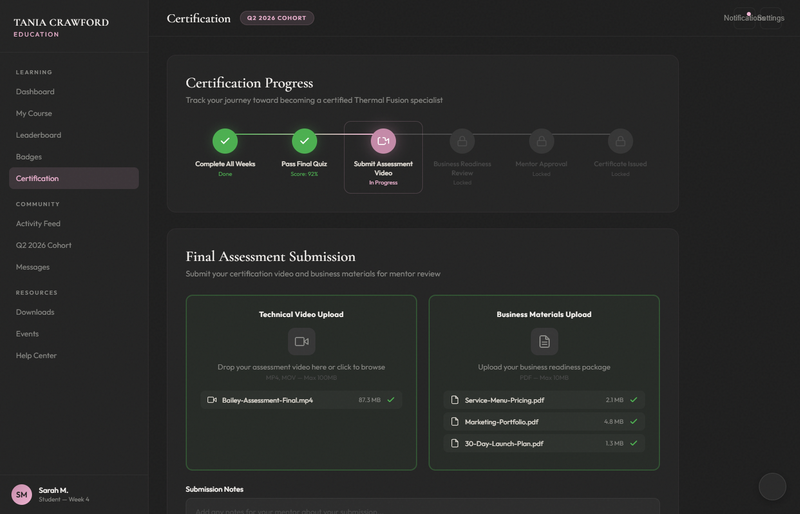Image resolution: width=800 pixels, height=514 pixels.
Task: Select the Submit Assessment Video camera step icon
Action: point(383,141)
